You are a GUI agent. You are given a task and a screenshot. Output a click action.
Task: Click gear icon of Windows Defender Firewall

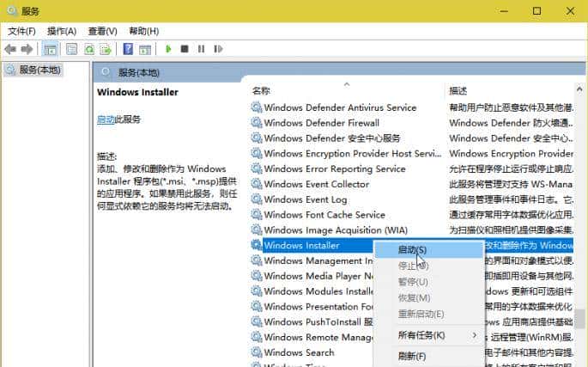[x=257, y=123]
